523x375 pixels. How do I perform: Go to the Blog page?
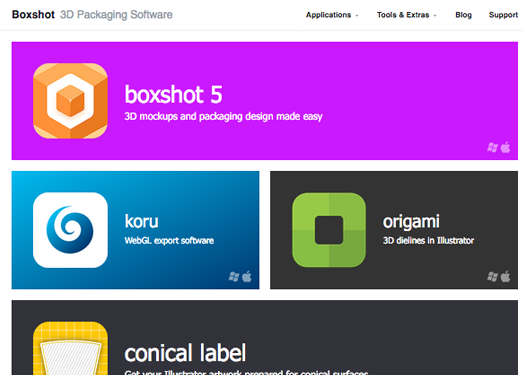coord(464,15)
